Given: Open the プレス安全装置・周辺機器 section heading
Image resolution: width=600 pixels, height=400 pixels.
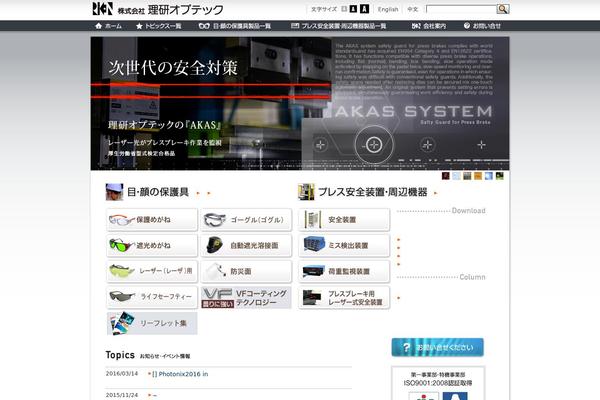Looking at the screenshot, I should point(372,192).
